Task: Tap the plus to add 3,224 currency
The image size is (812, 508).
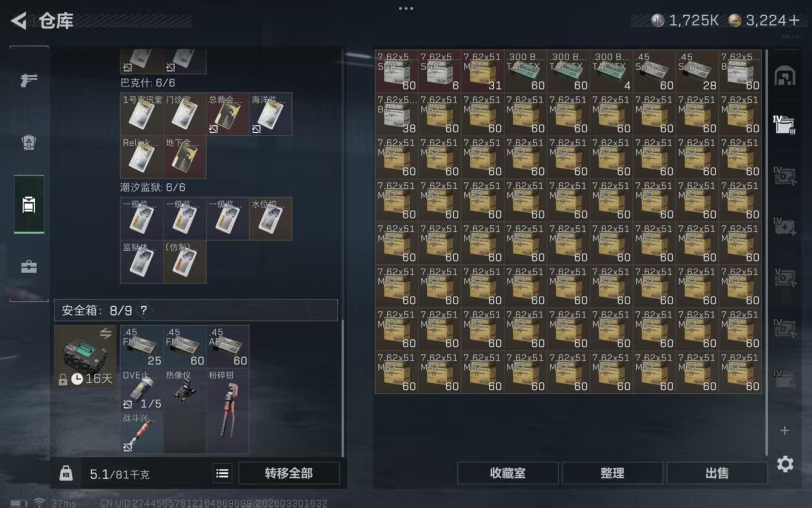Action: click(x=794, y=20)
